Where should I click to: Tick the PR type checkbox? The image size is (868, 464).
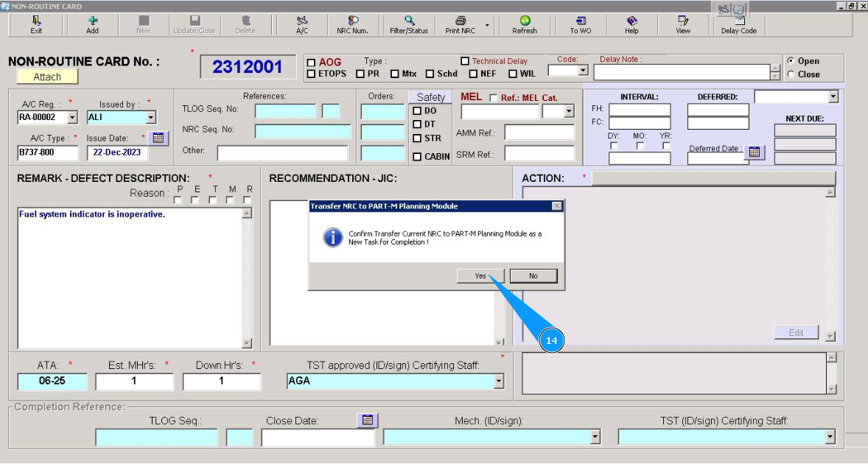[360, 74]
